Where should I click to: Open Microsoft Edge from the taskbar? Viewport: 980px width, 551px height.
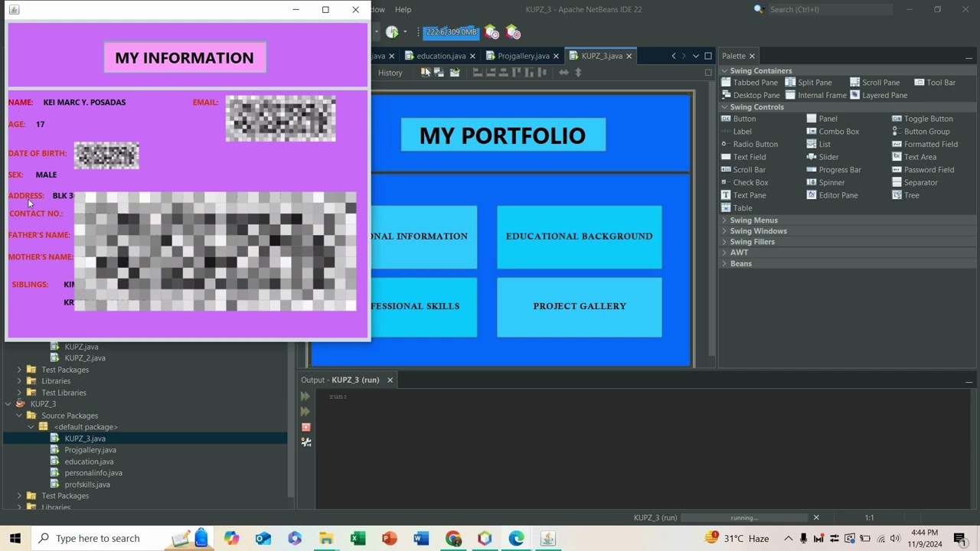516,538
